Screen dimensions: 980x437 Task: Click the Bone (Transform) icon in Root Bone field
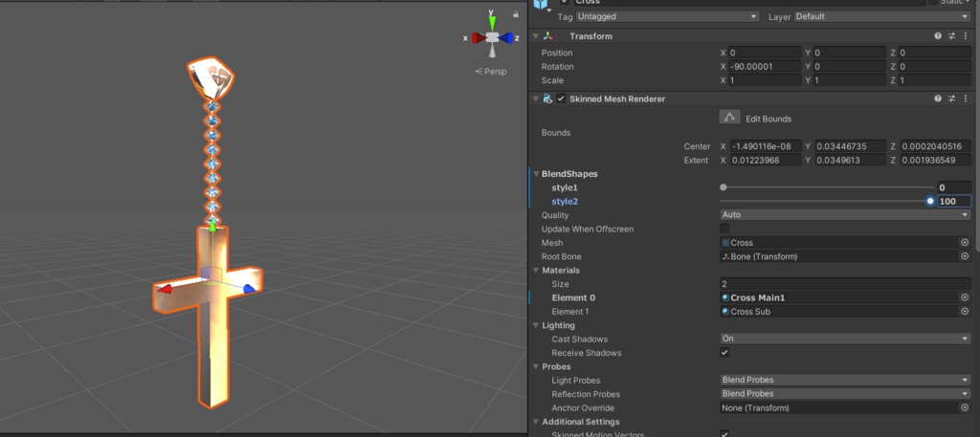[725, 256]
